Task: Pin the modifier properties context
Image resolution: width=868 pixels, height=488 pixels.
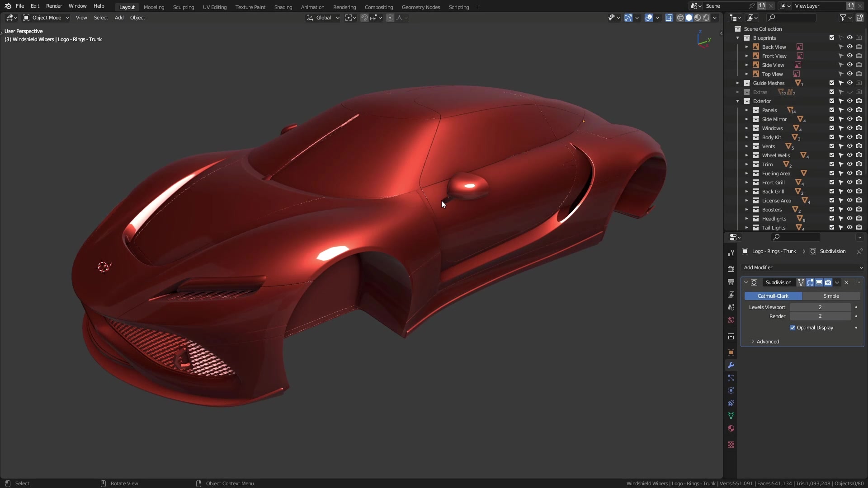Action: (x=860, y=251)
